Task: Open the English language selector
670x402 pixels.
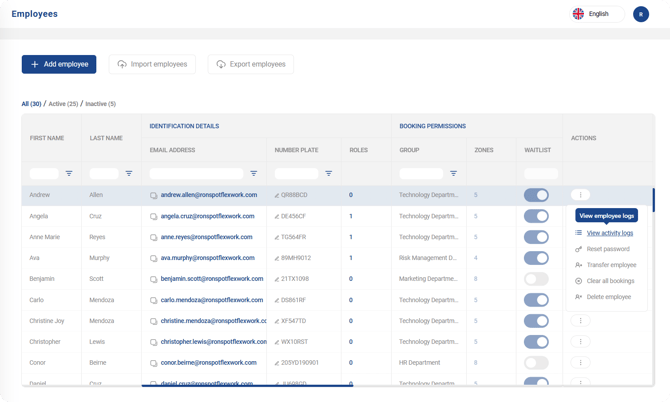Action: [597, 14]
